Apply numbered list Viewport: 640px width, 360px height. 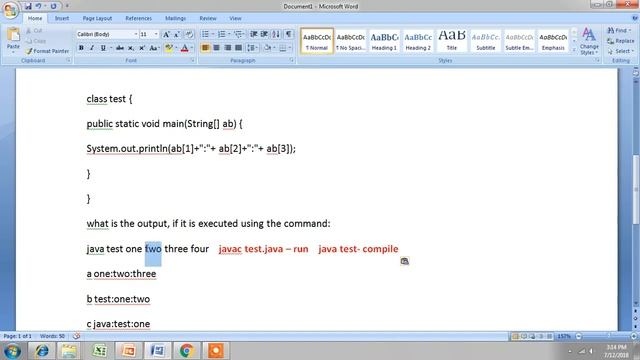point(222,34)
